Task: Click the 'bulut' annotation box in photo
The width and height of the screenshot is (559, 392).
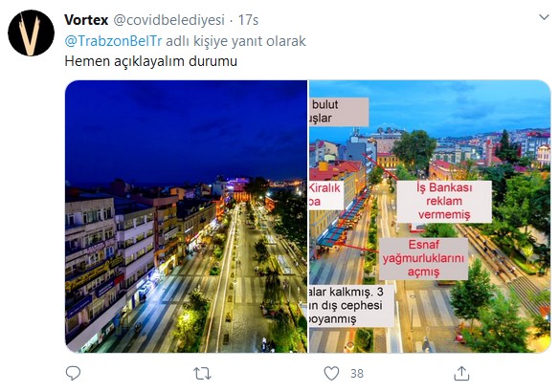Action: (x=339, y=112)
